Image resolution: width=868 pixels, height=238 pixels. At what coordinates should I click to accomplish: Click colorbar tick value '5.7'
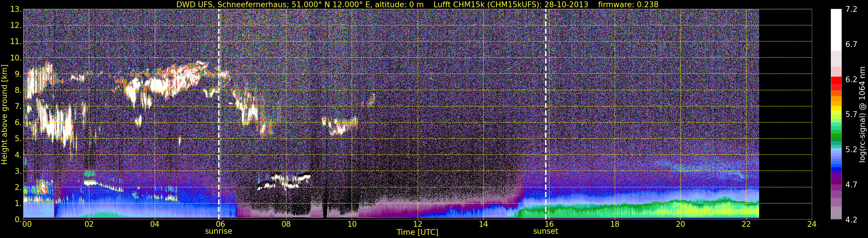pyautogui.click(x=851, y=114)
